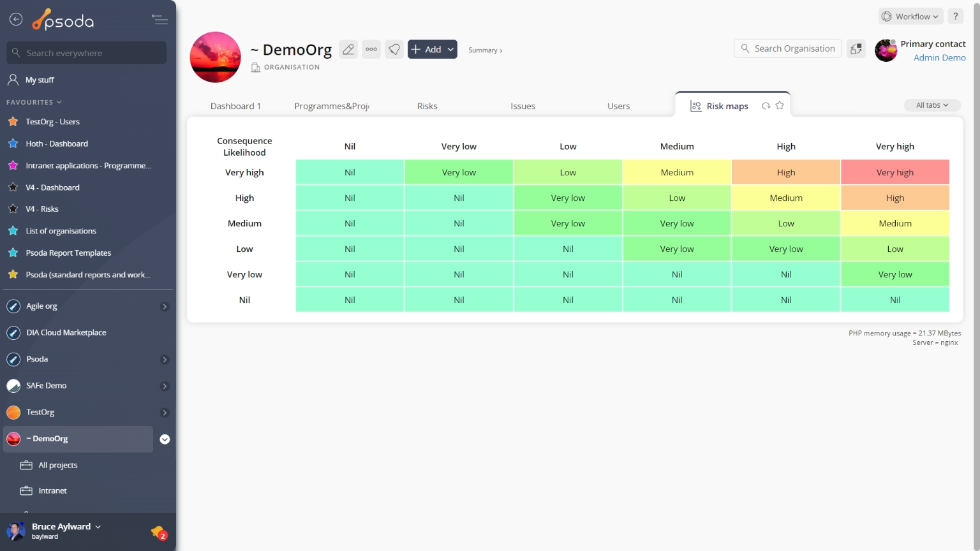Click the DIA Cloud Marketplace icon
The width and height of the screenshot is (980, 551).
(x=13, y=333)
